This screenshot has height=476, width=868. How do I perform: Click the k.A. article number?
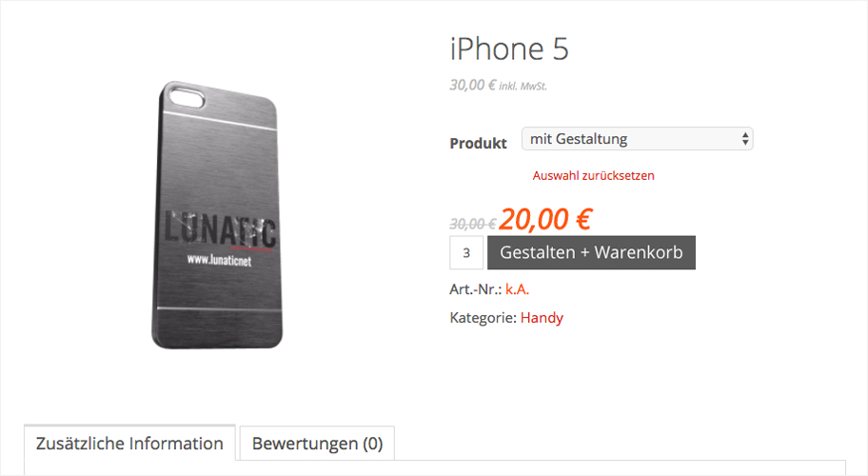(517, 288)
